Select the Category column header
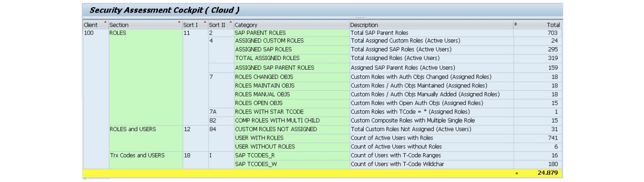This screenshot has width=644, height=182. 292,24
